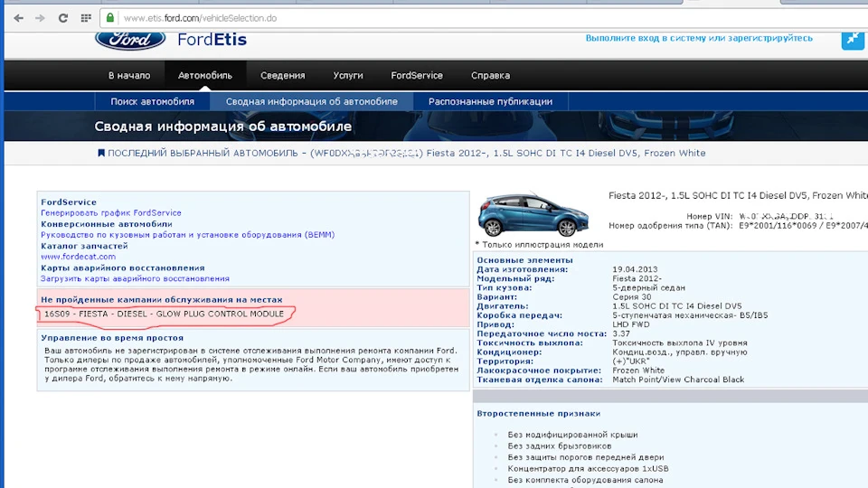868x488 pixels.
Task: Click the axle ratio value 3.37
Action: (621, 333)
